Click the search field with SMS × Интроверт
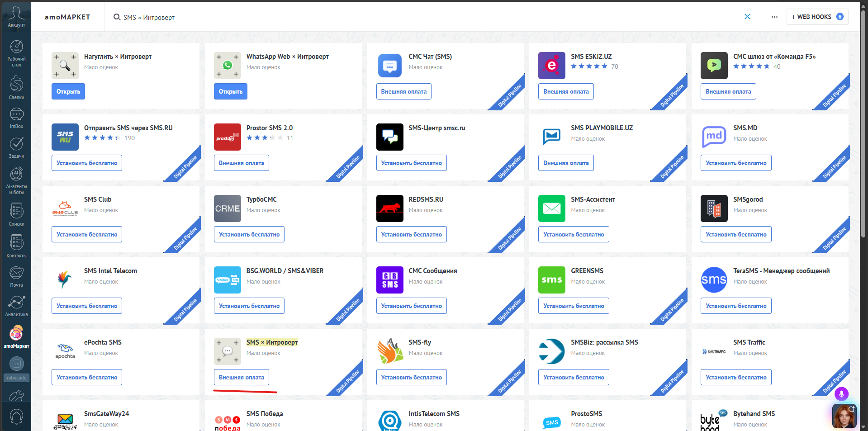Image resolution: width=868 pixels, height=431 pixels. pyautogui.click(x=425, y=17)
